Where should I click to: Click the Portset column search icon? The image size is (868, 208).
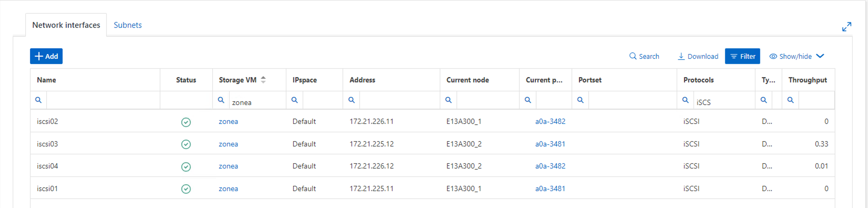click(580, 100)
